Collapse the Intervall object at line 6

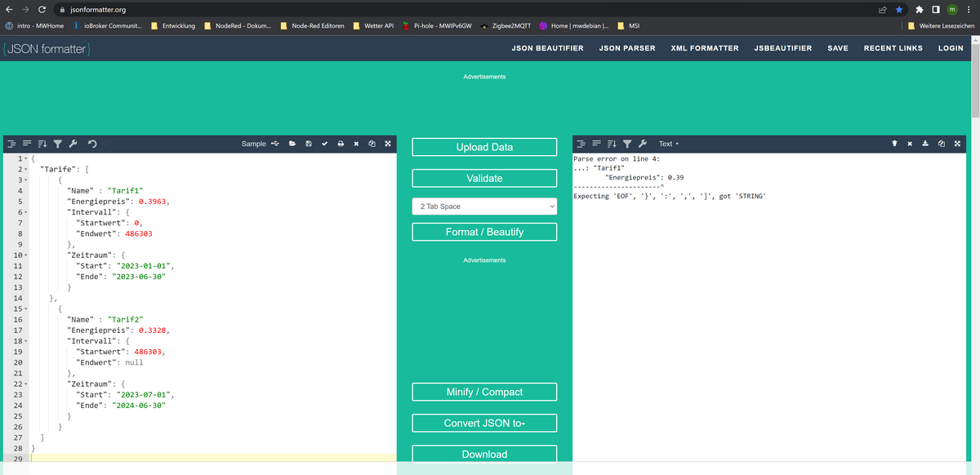tap(26, 212)
